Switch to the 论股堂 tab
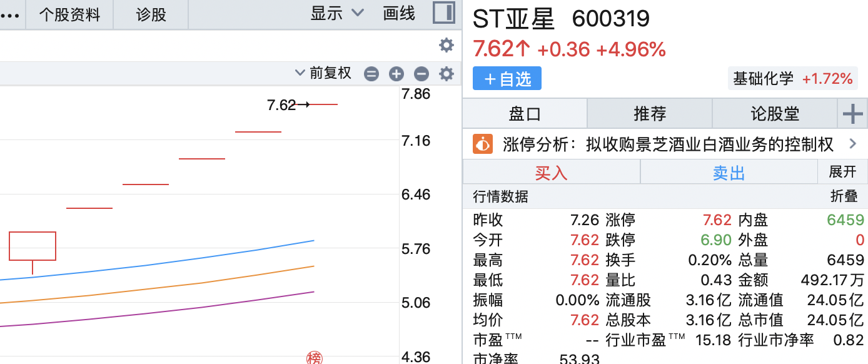 (x=775, y=114)
